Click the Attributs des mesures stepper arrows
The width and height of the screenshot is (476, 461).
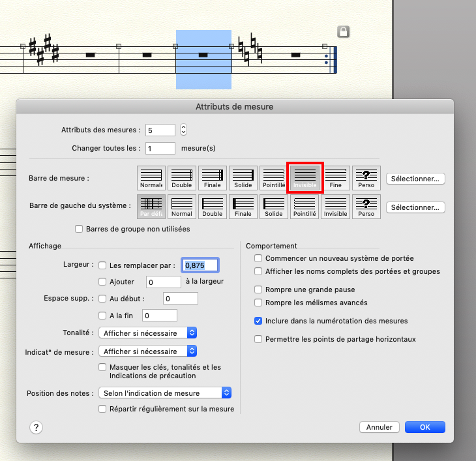point(184,130)
